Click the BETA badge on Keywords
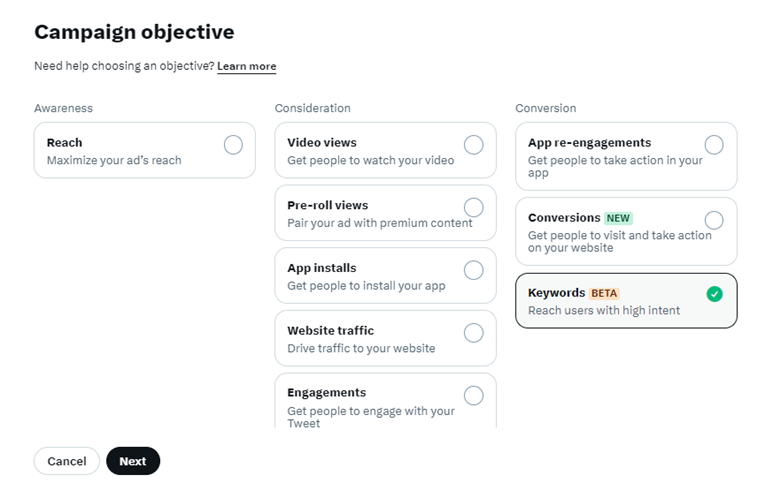 (604, 293)
